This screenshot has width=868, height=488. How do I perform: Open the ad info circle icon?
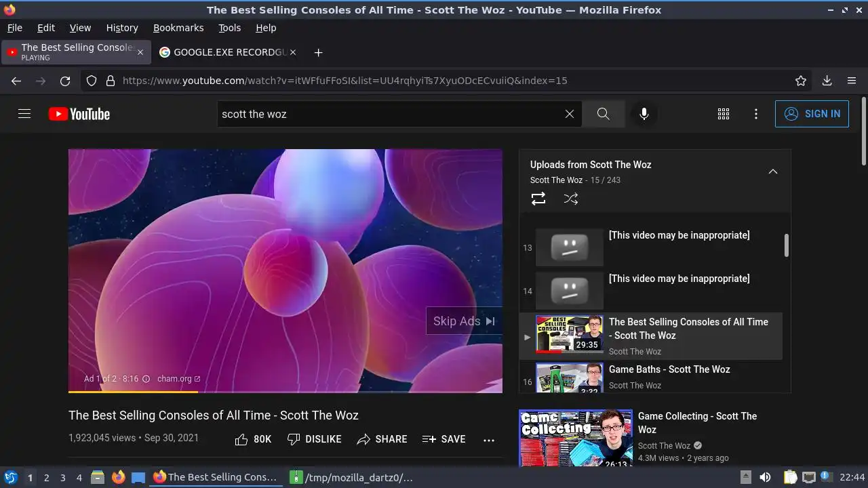pyautogui.click(x=146, y=379)
